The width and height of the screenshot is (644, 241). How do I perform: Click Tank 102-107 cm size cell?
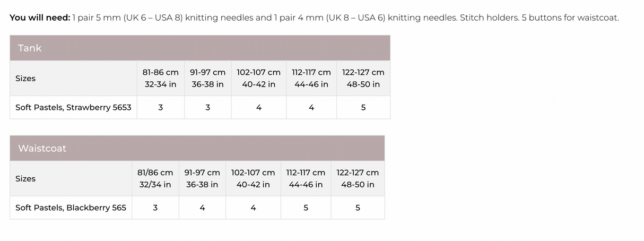point(258,78)
